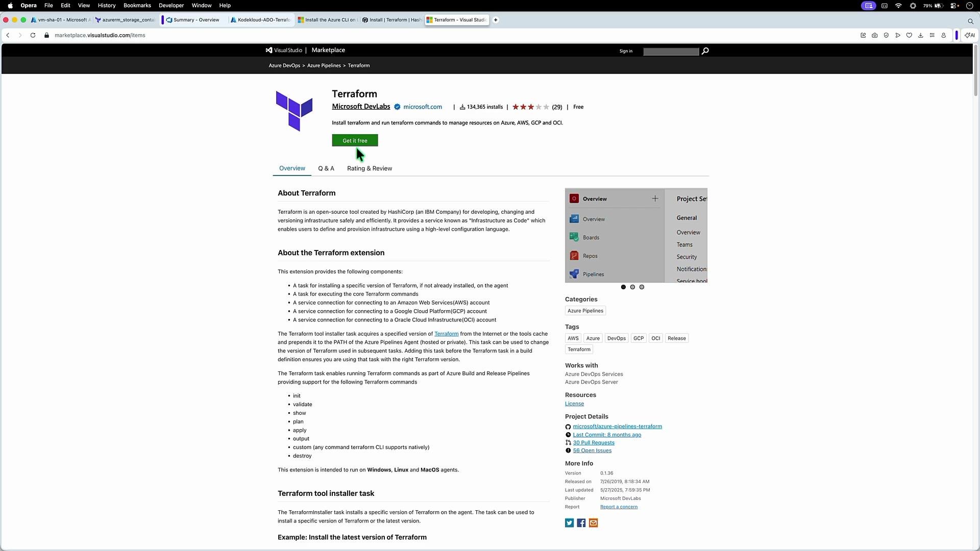
Task: Switch to azurerm_storage_container tab
Action: click(126, 20)
